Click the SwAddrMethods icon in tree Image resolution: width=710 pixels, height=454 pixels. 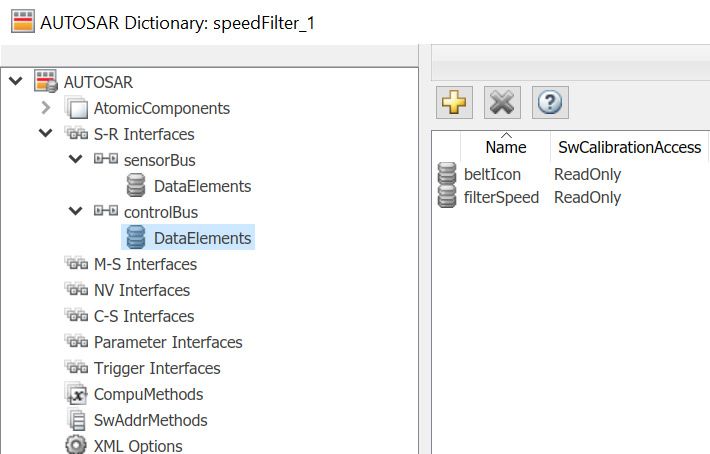76,420
